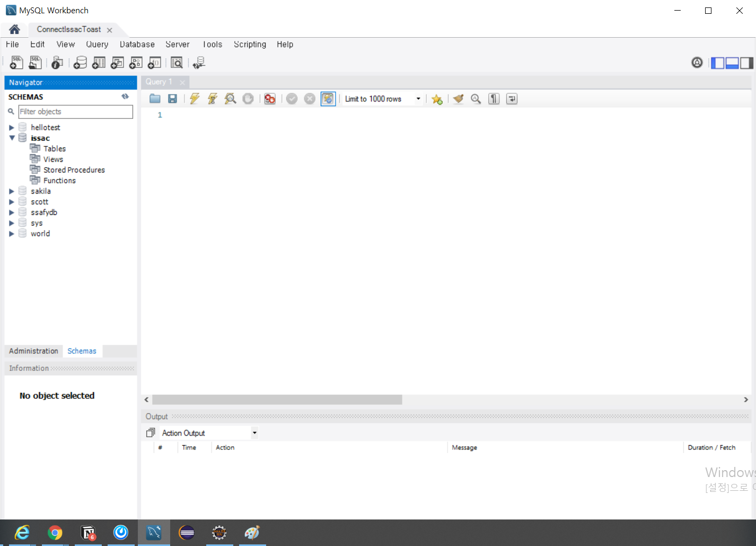
Task: Click the editor horizontal scrollbar thumb
Action: pos(277,400)
